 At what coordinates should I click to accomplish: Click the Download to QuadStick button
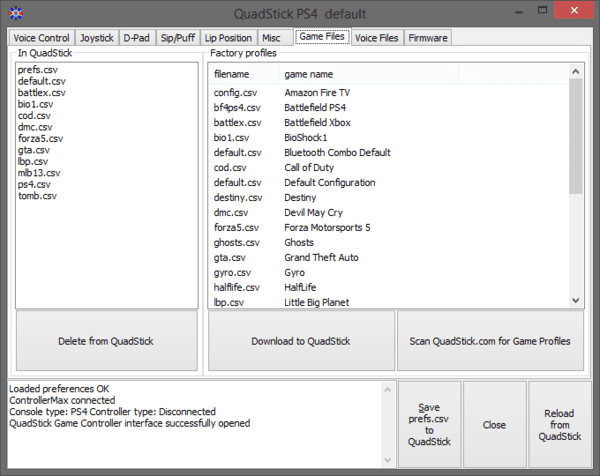click(300, 341)
